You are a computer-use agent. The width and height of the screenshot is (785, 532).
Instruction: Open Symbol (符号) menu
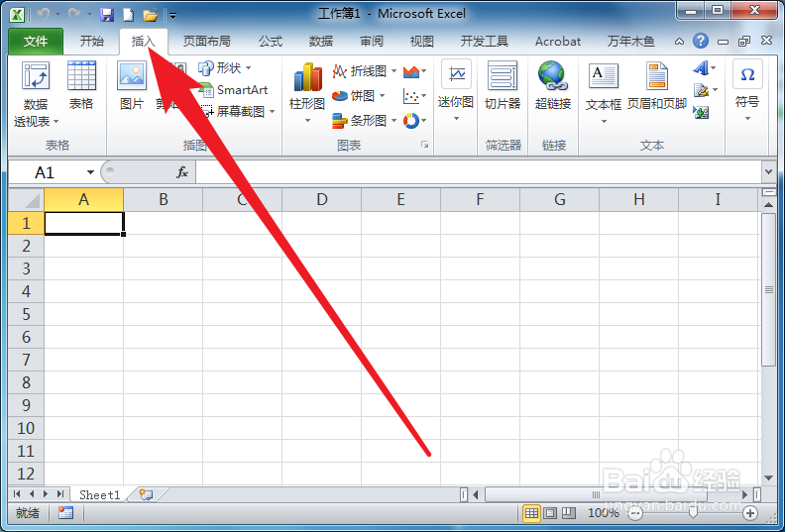tap(747, 90)
